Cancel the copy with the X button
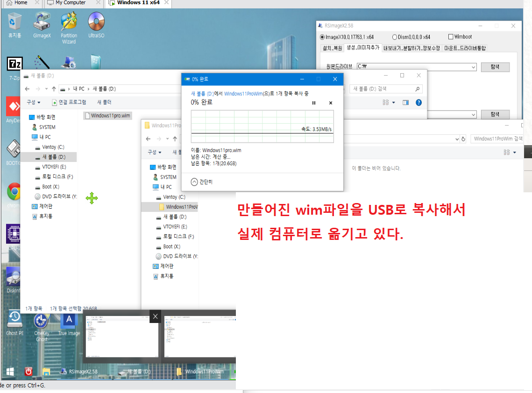Viewport: 532px width, 393px height. point(331,103)
